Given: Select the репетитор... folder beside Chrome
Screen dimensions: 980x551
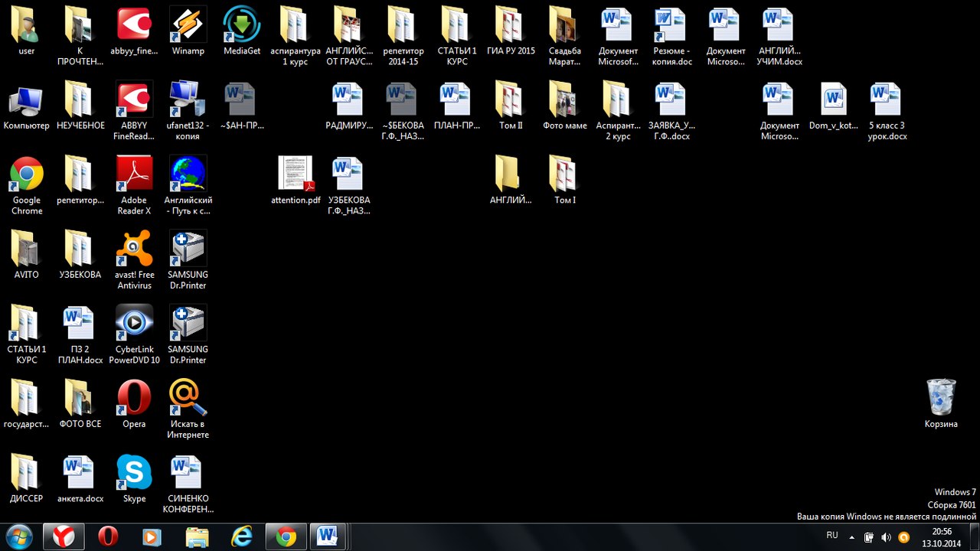Looking at the screenshot, I should [x=80, y=179].
